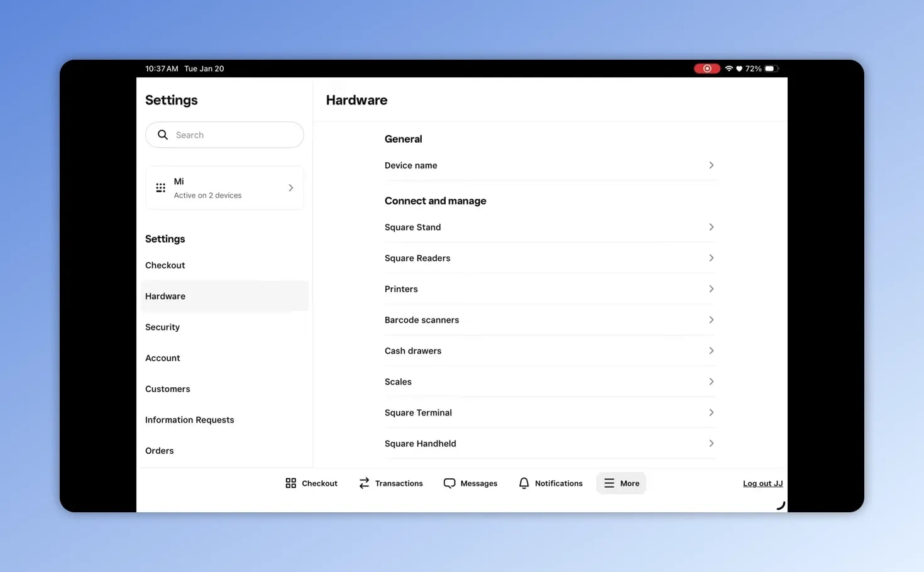Open Printers row chevron

click(711, 289)
